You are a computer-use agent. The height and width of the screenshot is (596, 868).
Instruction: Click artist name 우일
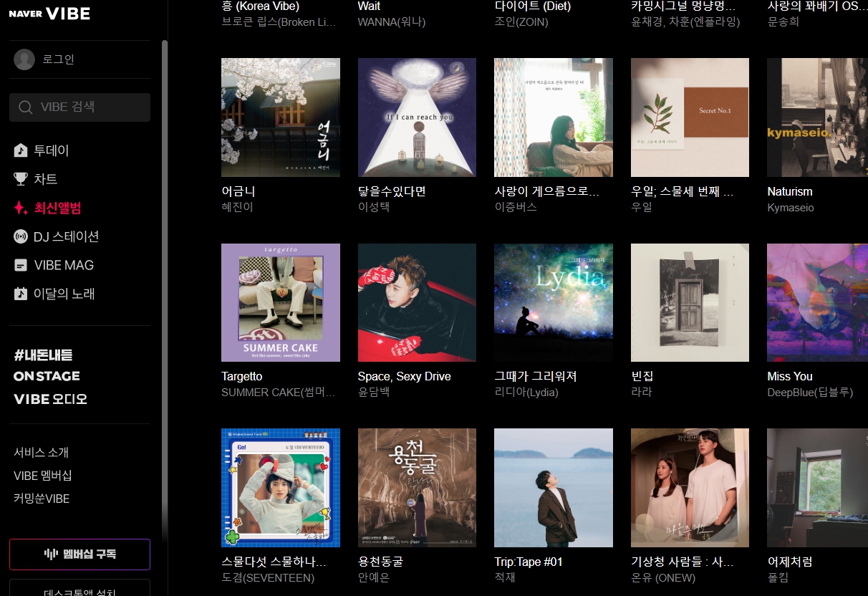pyautogui.click(x=642, y=207)
